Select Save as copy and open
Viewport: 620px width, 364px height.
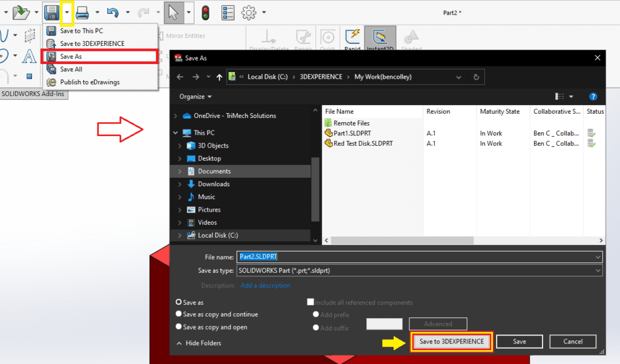pos(179,327)
